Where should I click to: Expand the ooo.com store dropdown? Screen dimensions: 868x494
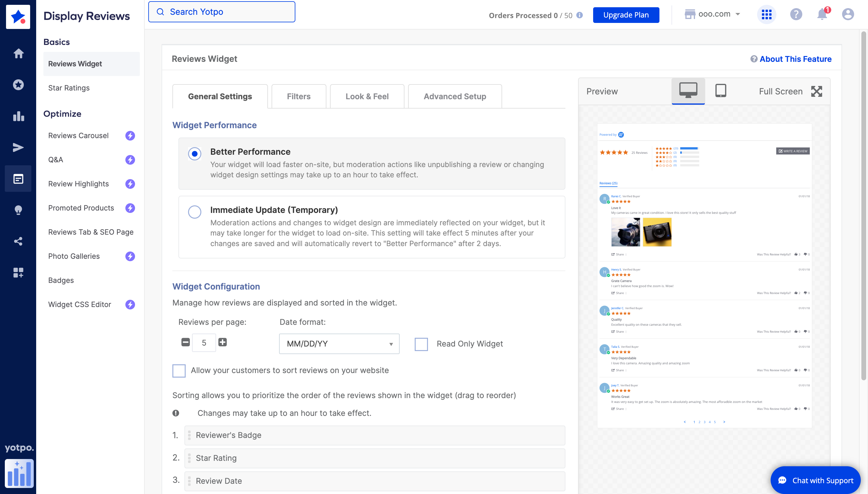pos(712,14)
